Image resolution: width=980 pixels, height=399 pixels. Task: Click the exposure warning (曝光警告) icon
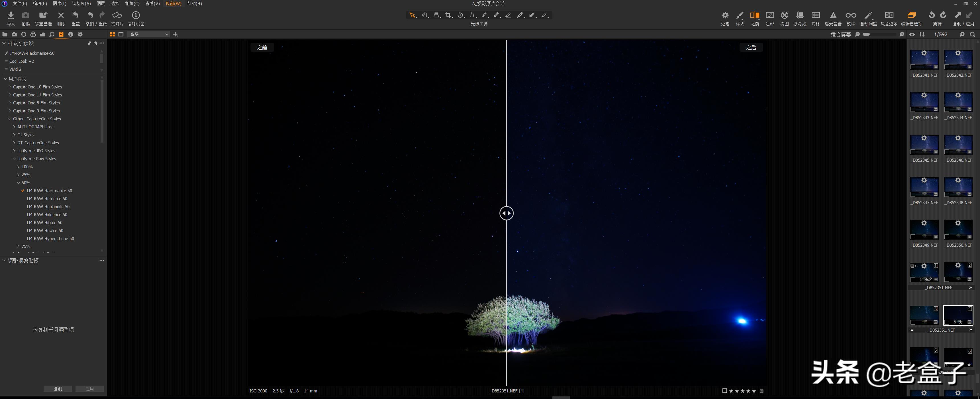coord(833,15)
